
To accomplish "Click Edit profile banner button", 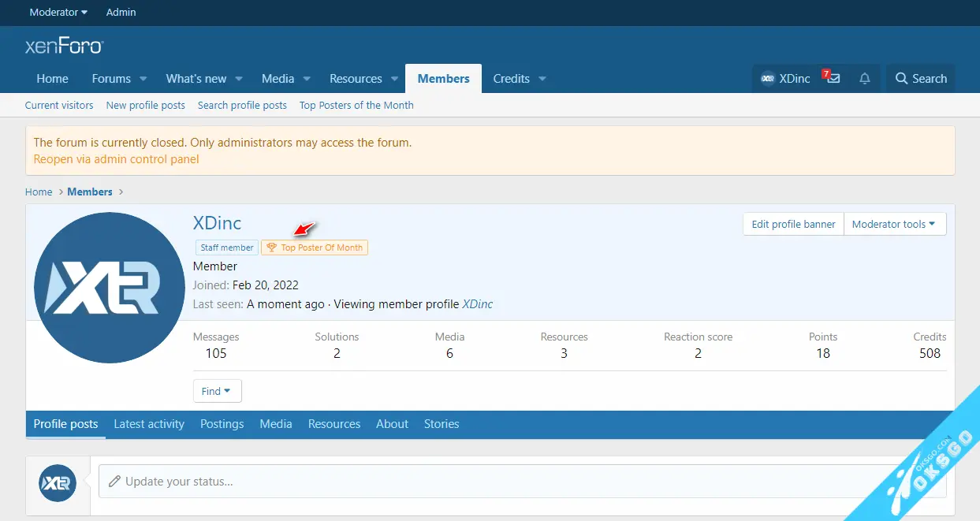I will point(793,224).
